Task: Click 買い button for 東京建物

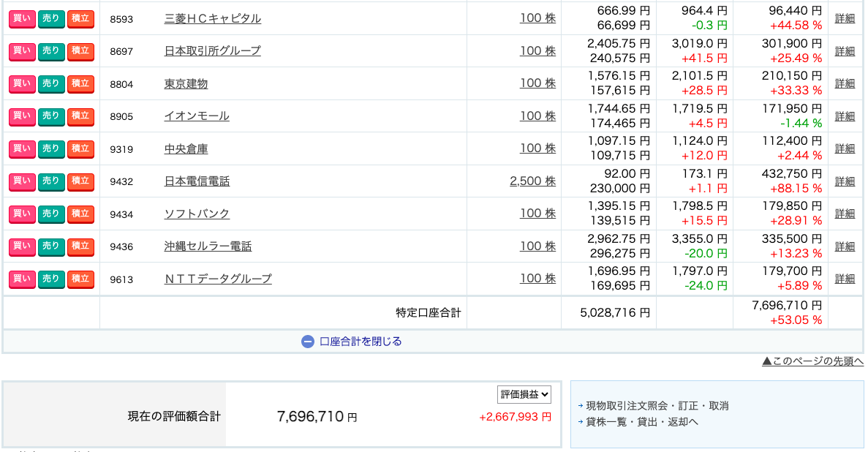Action: pos(22,83)
